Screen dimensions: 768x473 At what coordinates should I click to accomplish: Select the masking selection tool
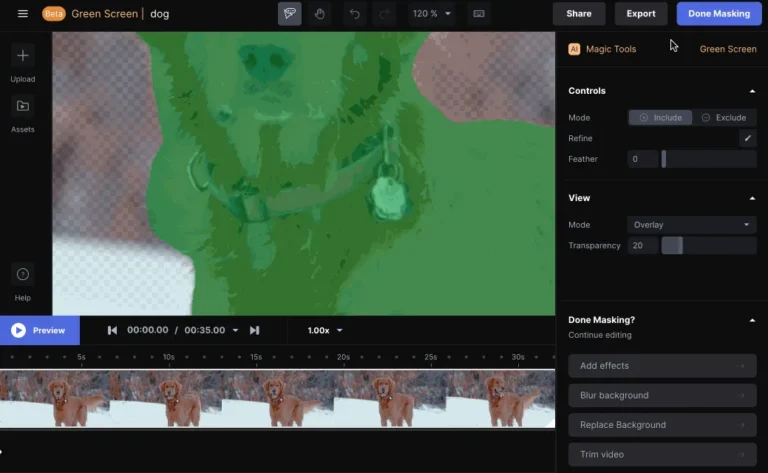[x=289, y=14]
